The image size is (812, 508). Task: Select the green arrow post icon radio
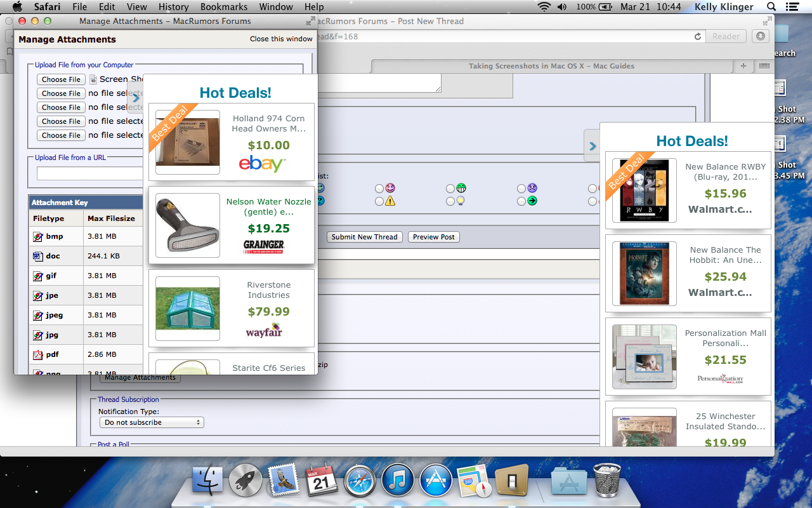click(521, 201)
